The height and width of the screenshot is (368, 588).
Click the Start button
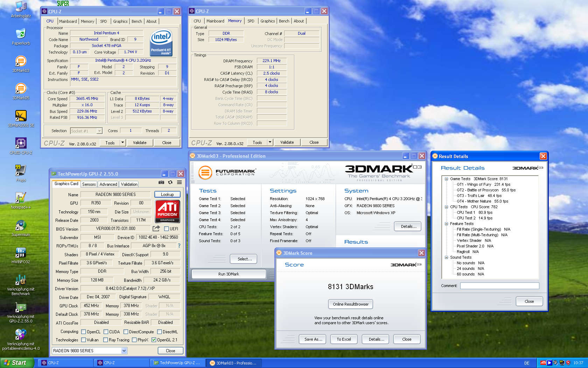point(17,363)
